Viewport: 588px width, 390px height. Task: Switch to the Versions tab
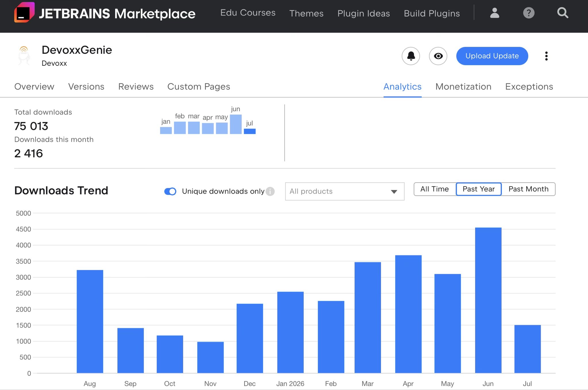86,86
